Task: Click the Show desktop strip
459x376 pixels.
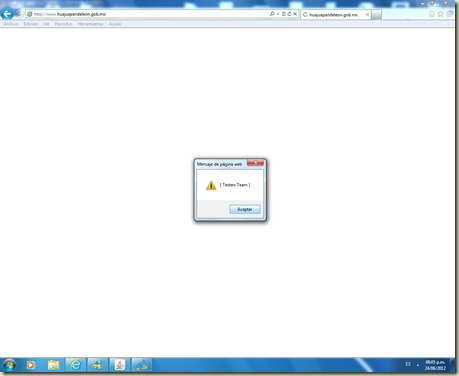Action: click(x=452, y=365)
